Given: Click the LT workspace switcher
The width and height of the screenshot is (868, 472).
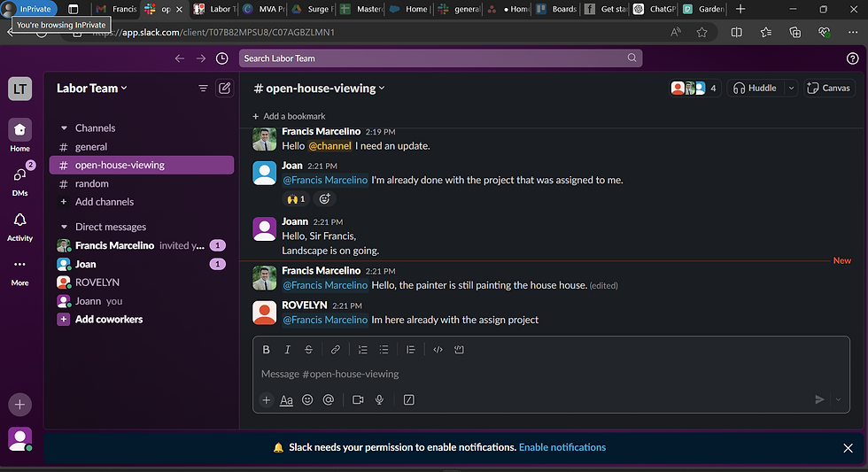Looking at the screenshot, I should 19,89.
